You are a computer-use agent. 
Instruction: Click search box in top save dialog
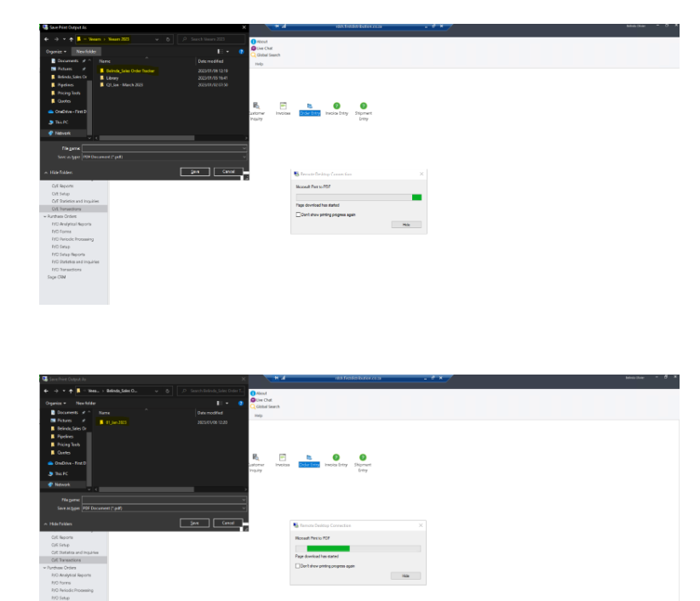pyautogui.click(x=211, y=39)
